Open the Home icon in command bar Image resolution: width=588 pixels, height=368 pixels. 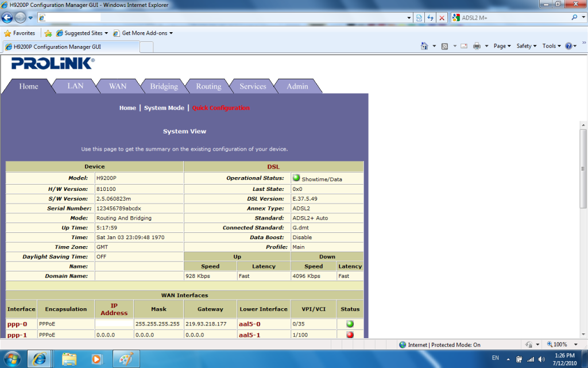[424, 46]
